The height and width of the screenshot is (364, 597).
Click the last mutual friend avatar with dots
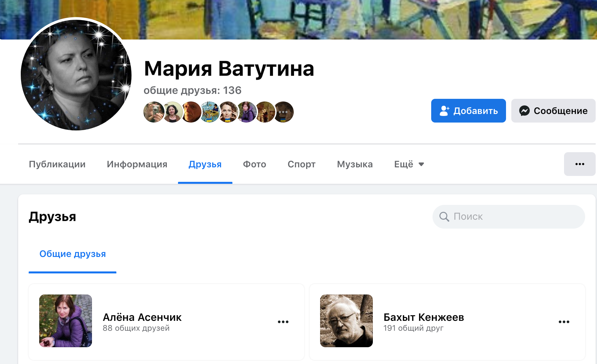click(283, 112)
